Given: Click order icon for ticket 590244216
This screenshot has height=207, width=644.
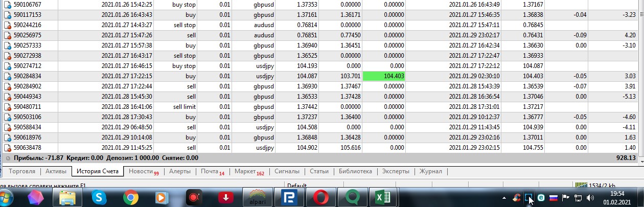Looking at the screenshot, I should pyautogui.click(x=7, y=25).
